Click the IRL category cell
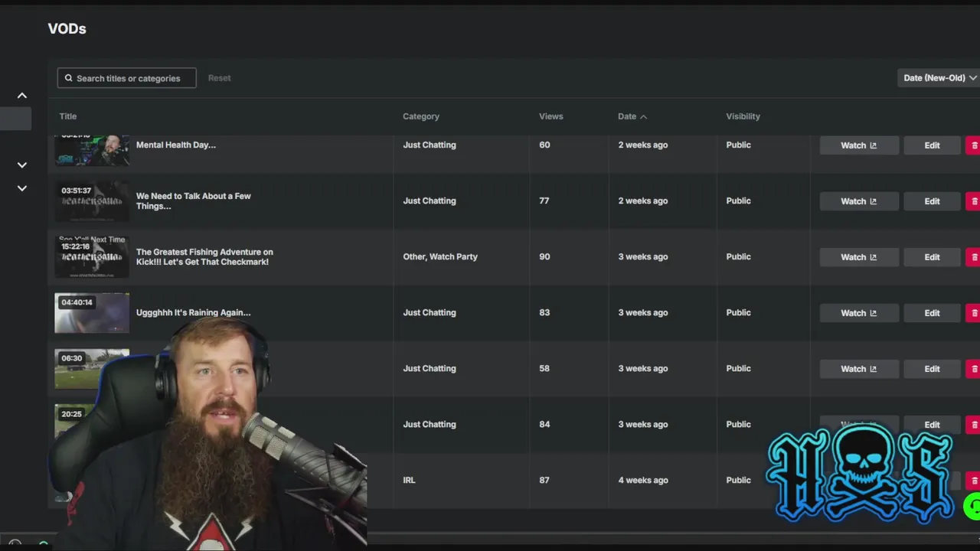The image size is (980, 551). coord(410,480)
